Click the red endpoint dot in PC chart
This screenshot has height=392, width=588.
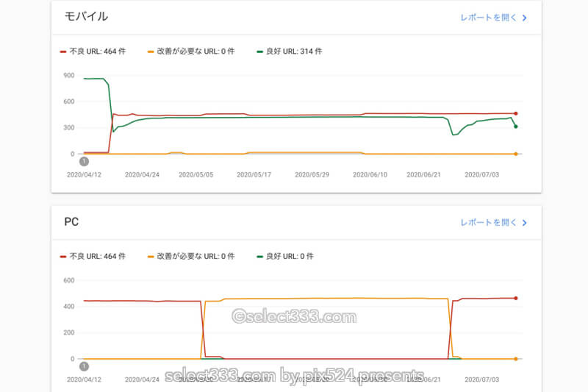coord(516,298)
